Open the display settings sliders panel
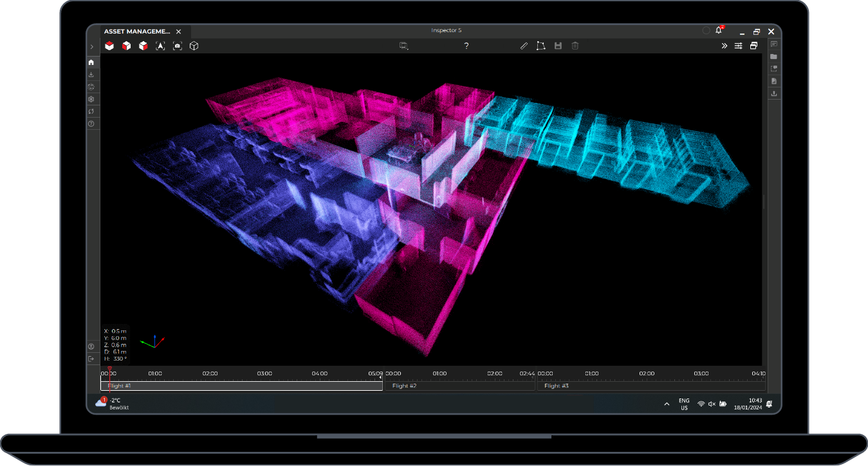This screenshot has width=868, height=466. [738, 46]
